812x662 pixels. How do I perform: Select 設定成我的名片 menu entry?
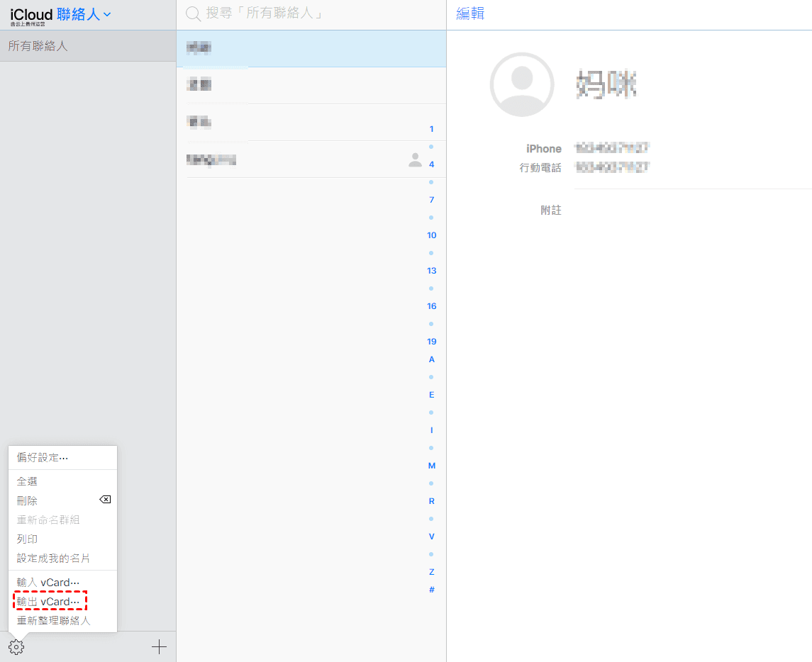(53, 559)
